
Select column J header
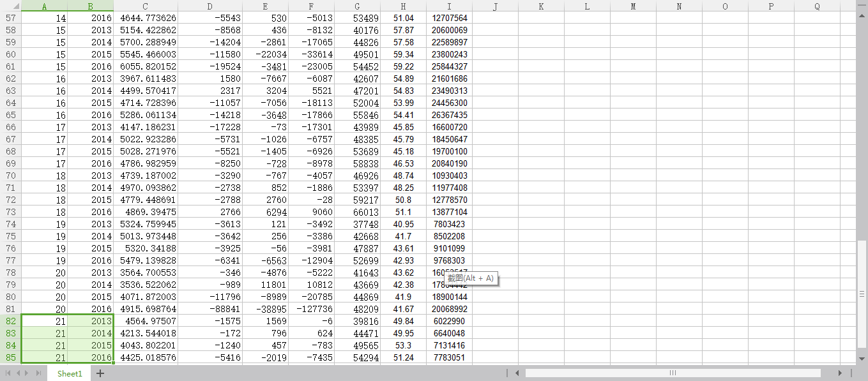(495, 6)
